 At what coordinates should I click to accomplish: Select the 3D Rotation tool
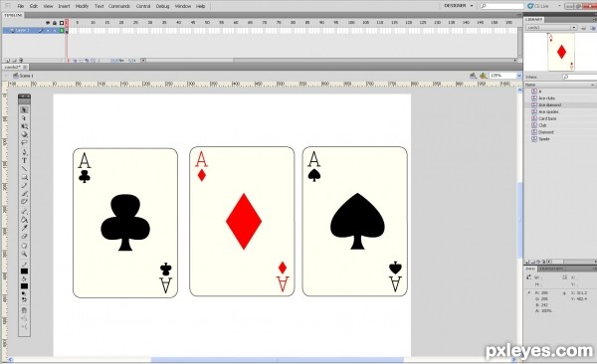(x=24, y=134)
